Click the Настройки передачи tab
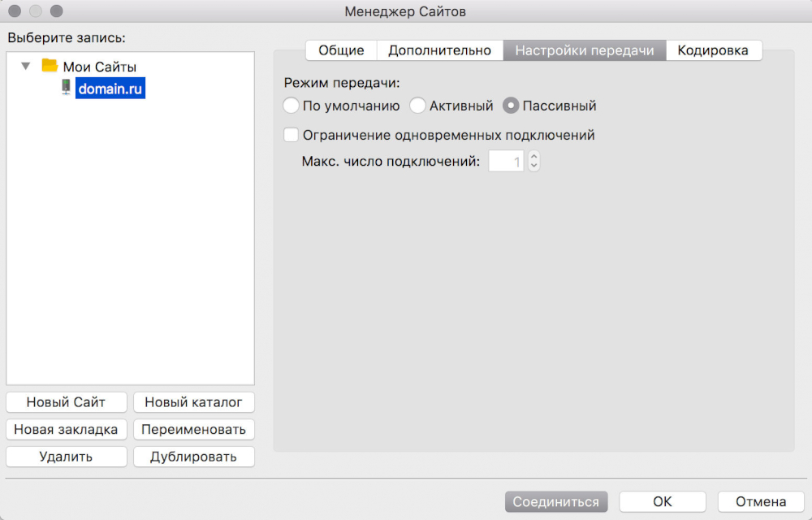812x520 pixels. 584,50
